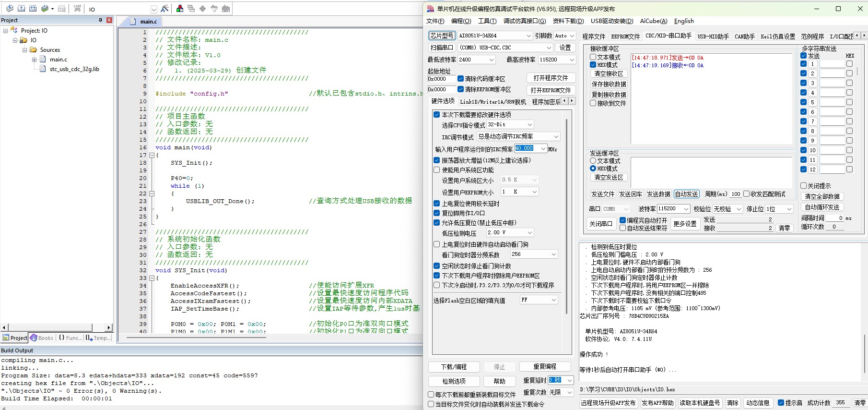This screenshot has width=868, height=410.
Task: Click the STC programmer app icon in title bar
Action: (x=431, y=9)
